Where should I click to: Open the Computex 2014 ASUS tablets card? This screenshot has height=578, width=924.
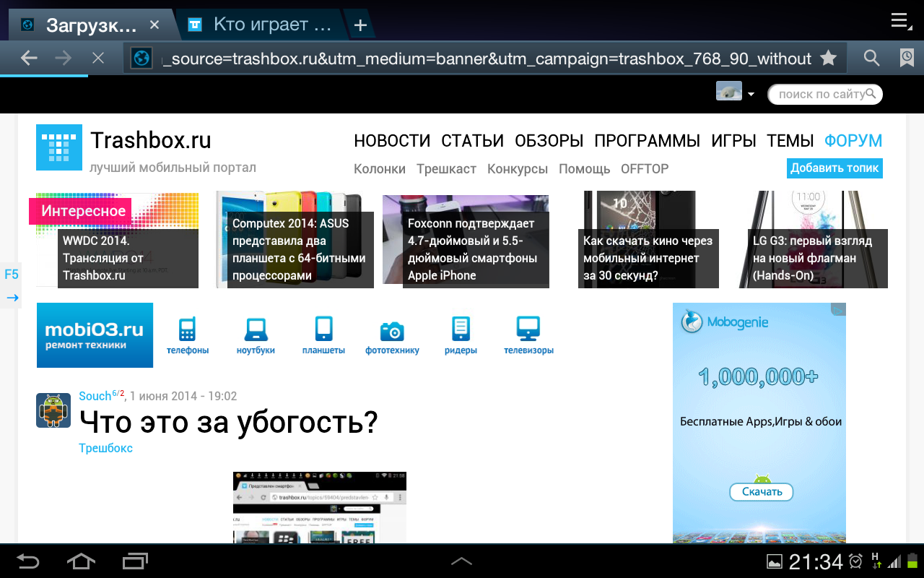[295, 241]
